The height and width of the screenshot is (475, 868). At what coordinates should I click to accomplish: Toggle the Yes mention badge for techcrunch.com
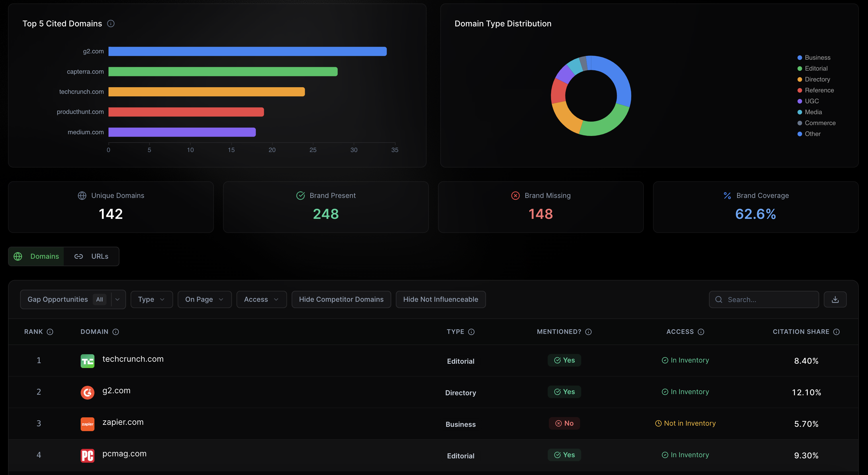tap(564, 360)
